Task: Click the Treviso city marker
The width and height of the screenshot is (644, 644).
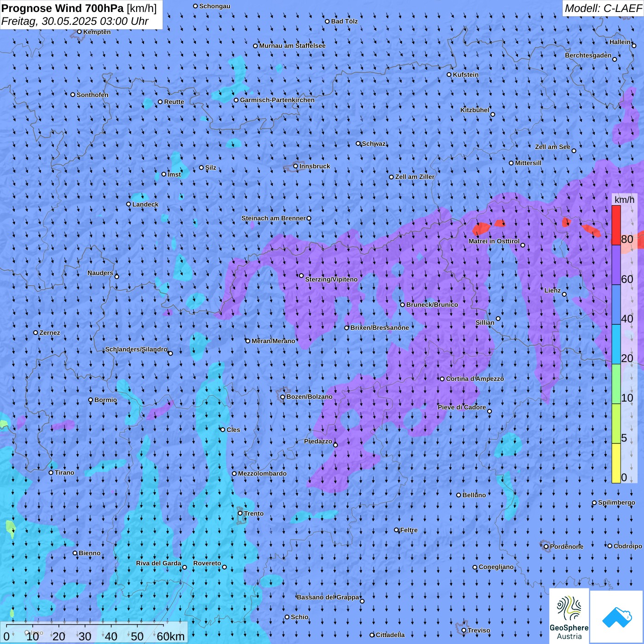Action: (x=464, y=631)
